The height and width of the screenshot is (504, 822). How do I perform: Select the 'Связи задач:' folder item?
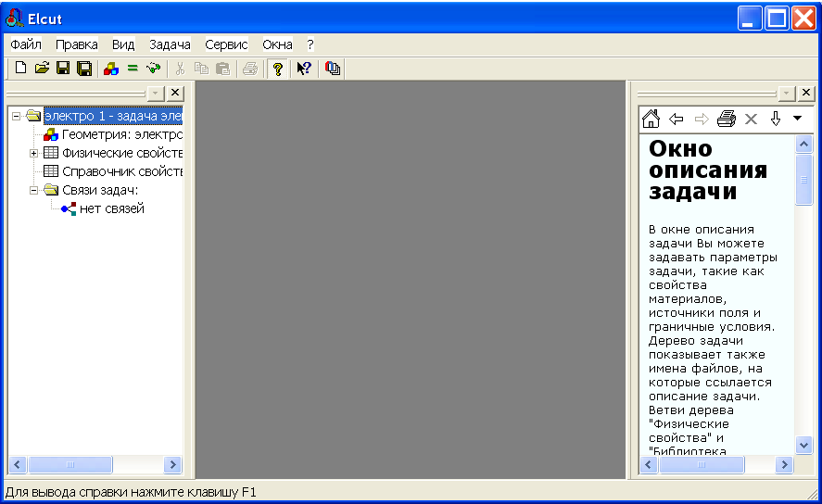pyautogui.click(x=100, y=190)
